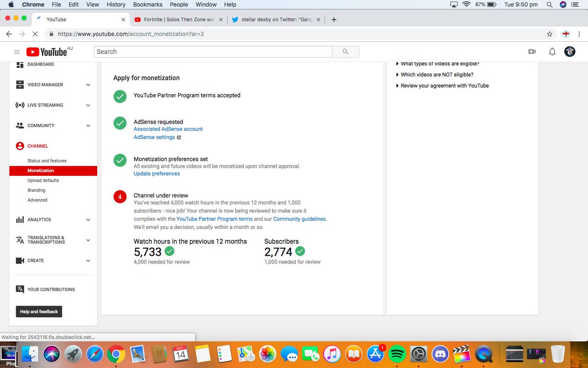Open the Trash in the dock

click(558, 354)
